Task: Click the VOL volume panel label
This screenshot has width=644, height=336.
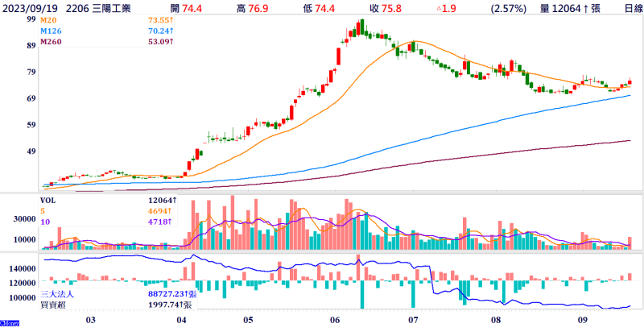Action: [x=49, y=199]
